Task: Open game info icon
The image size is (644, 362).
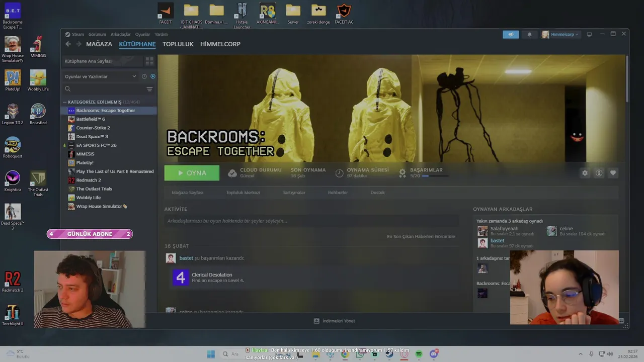Action: pos(599,173)
